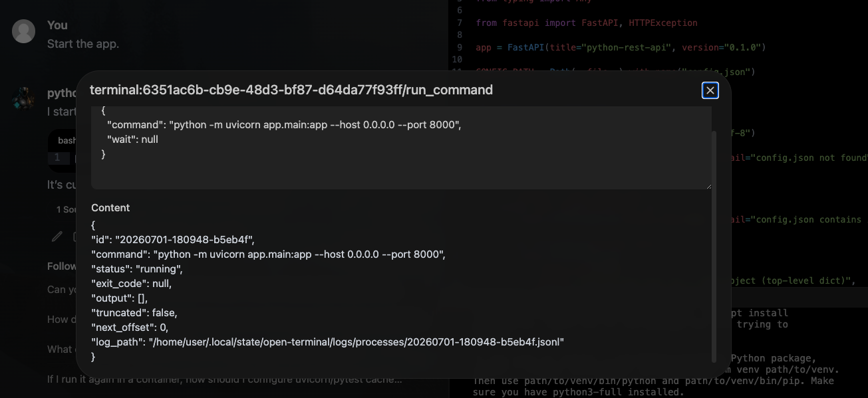Click the Start the app. message text

point(83,44)
